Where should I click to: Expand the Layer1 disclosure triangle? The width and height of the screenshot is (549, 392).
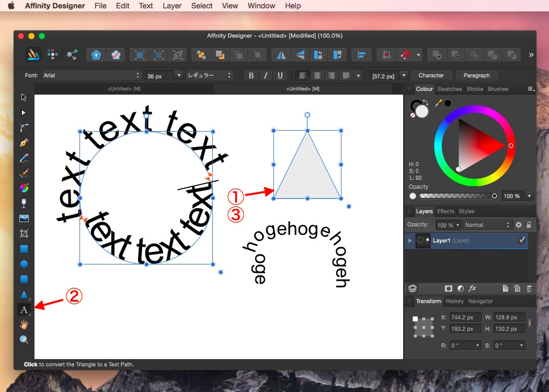(x=410, y=240)
